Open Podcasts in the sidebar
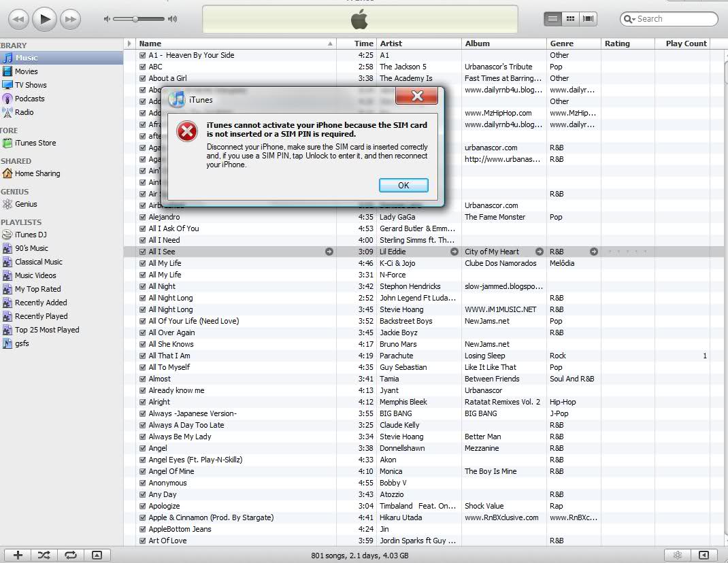The width and height of the screenshot is (728, 563). (61, 99)
